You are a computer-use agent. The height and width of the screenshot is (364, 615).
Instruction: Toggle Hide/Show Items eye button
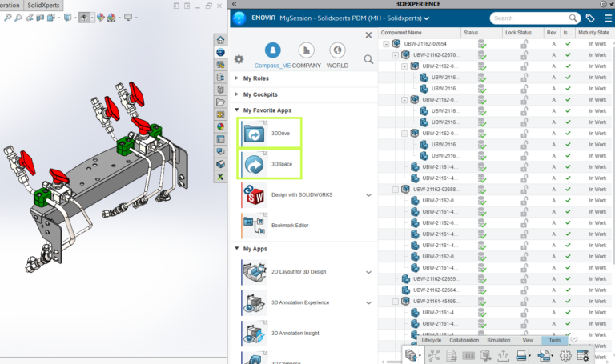pos(83,18)
